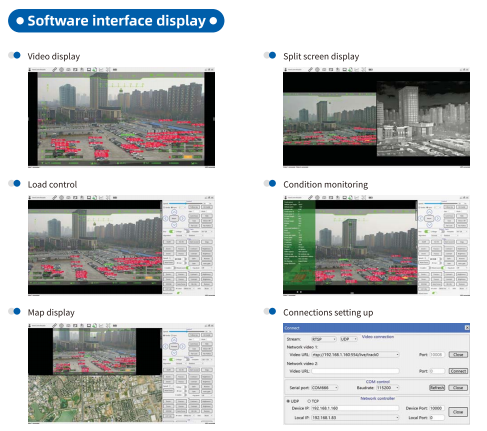Click monitor icon in Split screen display toolbar
This screenshot has width=487, height=431.
pyautogui.click(x=344, y=69)
